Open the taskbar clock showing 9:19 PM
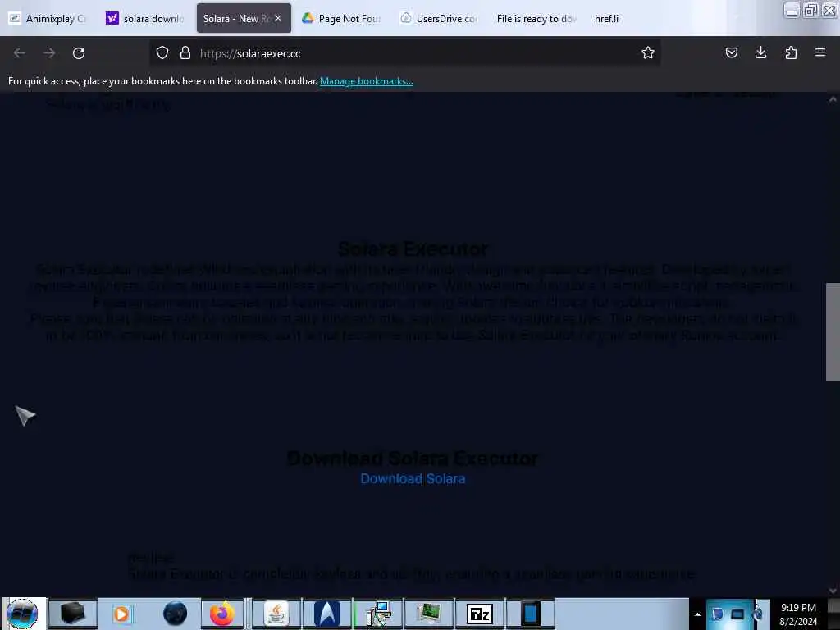Image resolution: width=840 pixels, height=630 pixels. [798, 614]
